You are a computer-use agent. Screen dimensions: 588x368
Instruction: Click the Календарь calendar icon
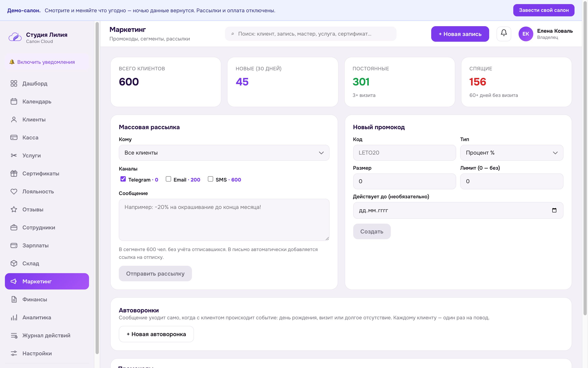coord(14,101)
